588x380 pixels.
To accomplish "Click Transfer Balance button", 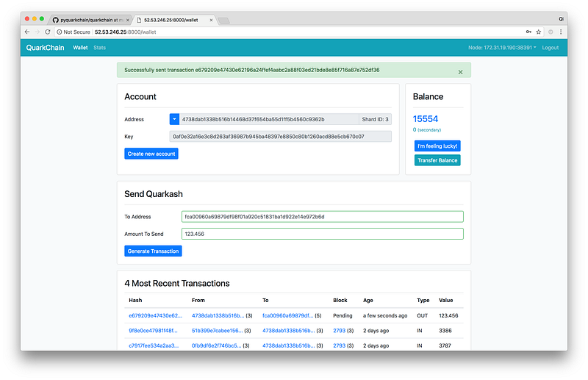I will point(437,160).
